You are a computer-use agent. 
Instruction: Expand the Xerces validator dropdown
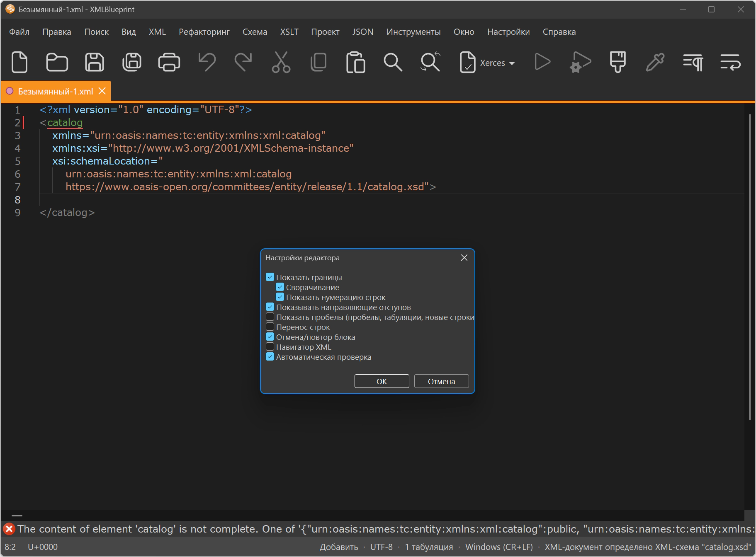click(x=512, y=63)
